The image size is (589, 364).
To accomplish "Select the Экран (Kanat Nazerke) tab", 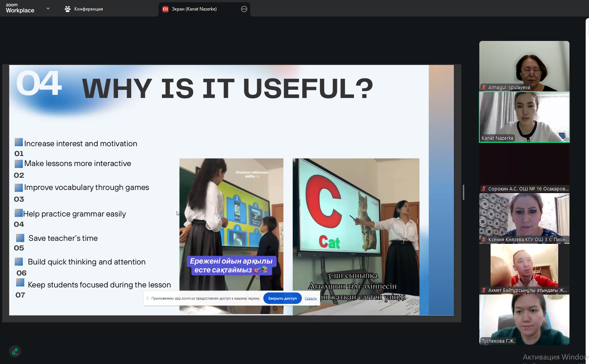I will pyautogui.click(x=194, y=9).
